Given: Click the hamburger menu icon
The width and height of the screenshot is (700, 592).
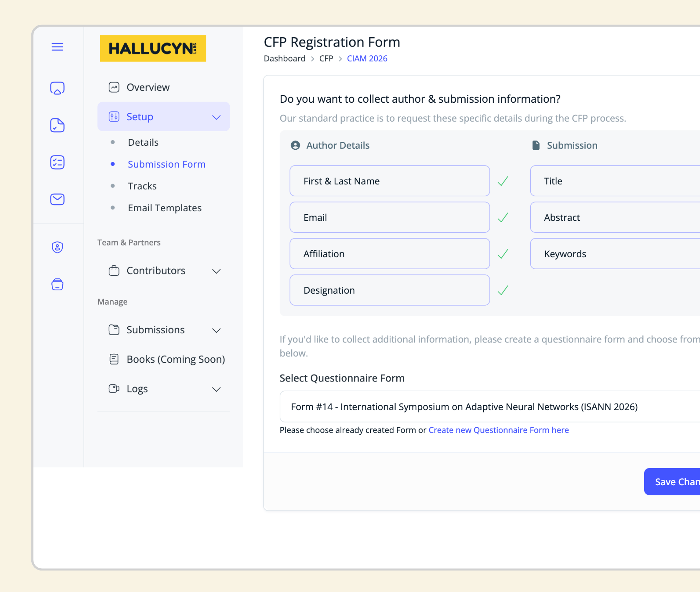Looking at the screenshot, I should pos(57,47).
